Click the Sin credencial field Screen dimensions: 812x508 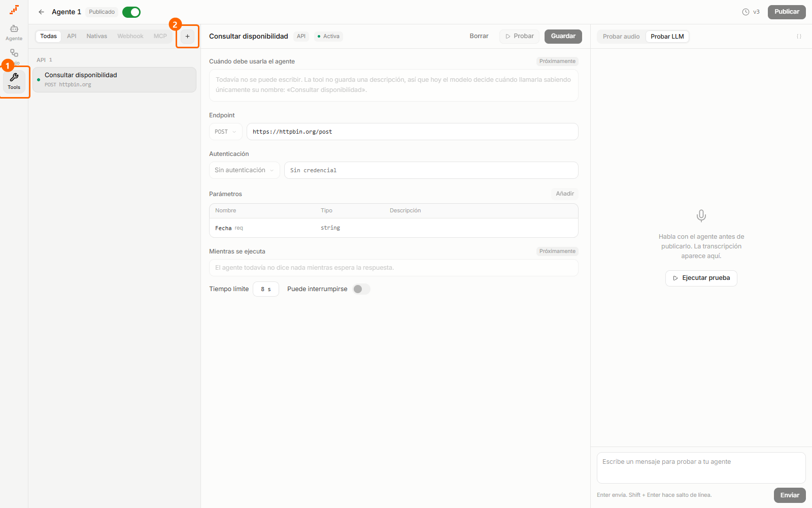pos(431,170)
